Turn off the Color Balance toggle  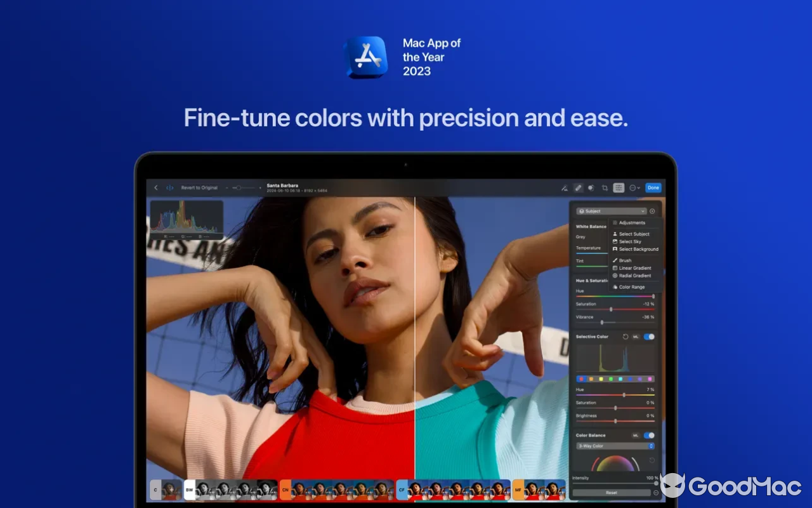(648, 435)
